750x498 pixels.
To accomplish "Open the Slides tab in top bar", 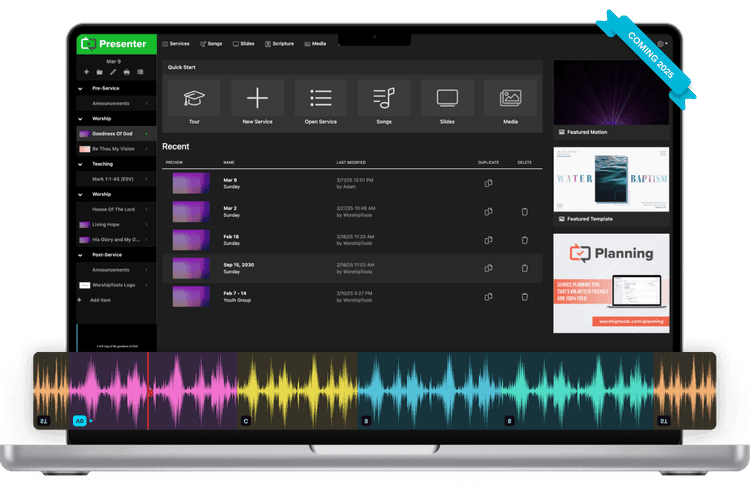I will click(243, 44).
